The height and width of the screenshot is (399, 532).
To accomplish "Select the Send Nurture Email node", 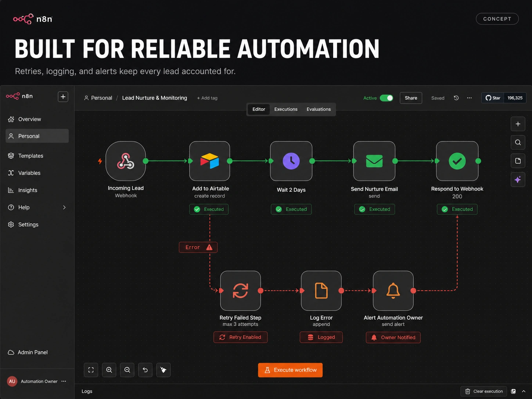I will tap(374, 161).
